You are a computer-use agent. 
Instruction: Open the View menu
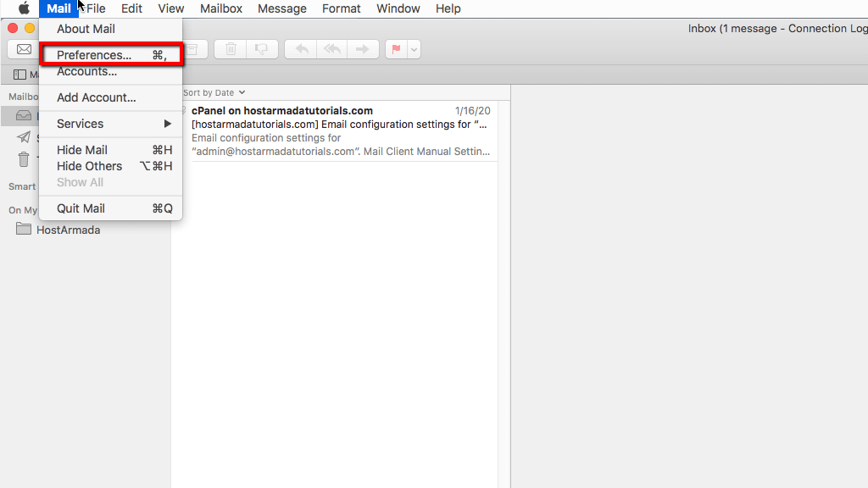coord(171,8)
